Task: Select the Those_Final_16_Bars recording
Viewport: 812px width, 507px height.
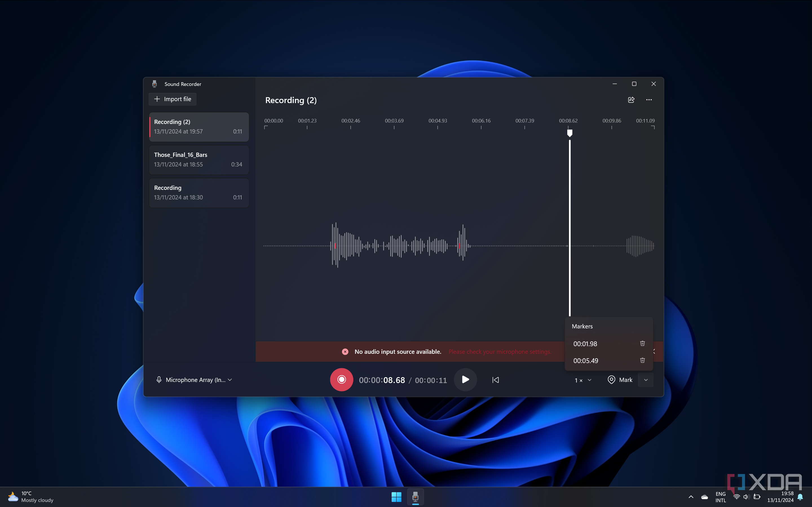Action: pyautogui.click(x=199, y=160)
